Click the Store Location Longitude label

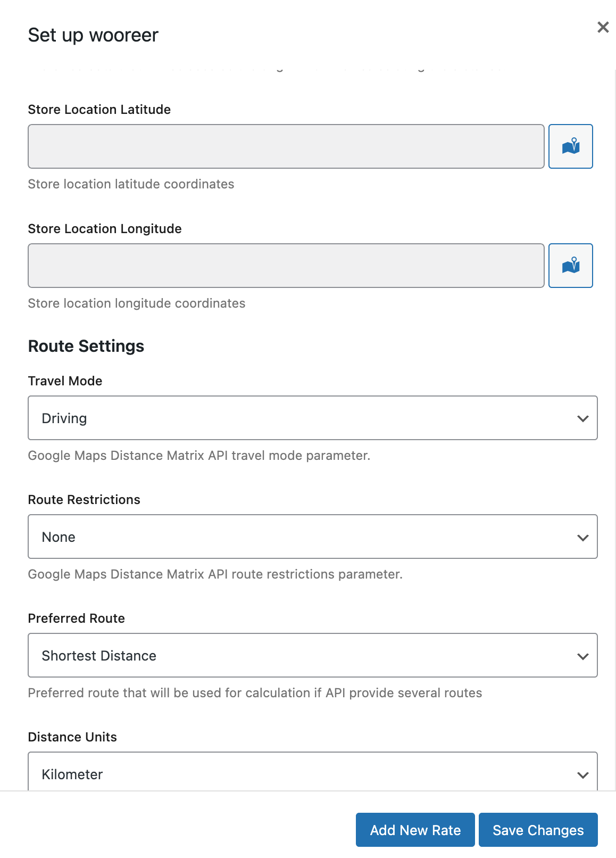click(105, 229)
